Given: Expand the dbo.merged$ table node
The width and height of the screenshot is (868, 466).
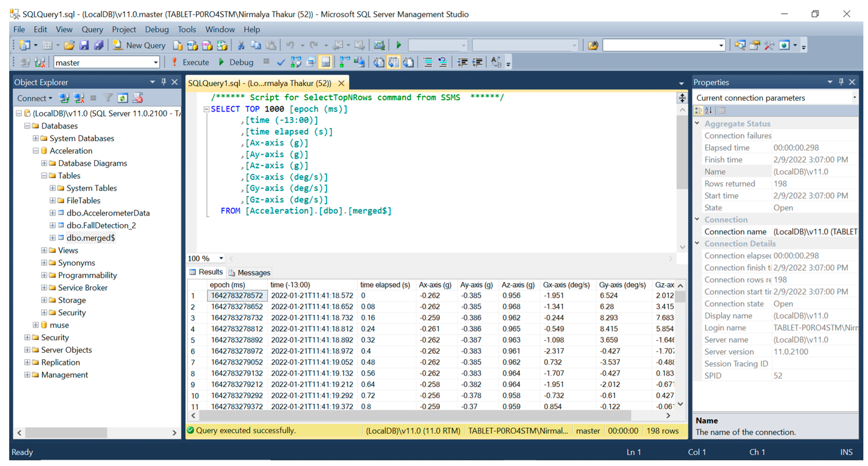Looking at the screenshot, I should coord(52,238).
